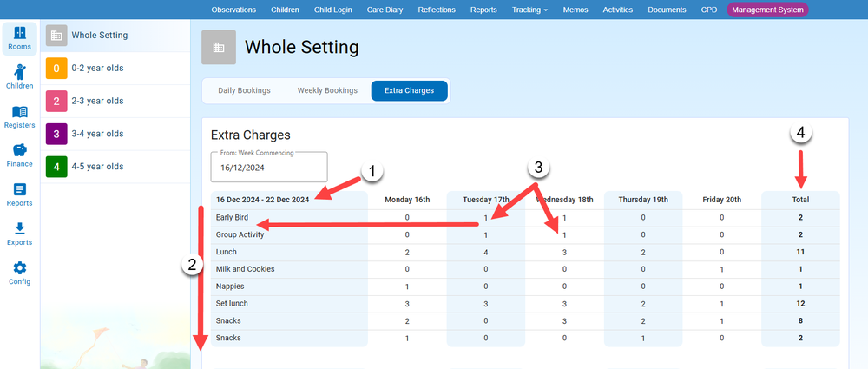Viewport: 868px width, 369px height.
Task: Open the Children top navigation item
Action: (x=285, y=10)
